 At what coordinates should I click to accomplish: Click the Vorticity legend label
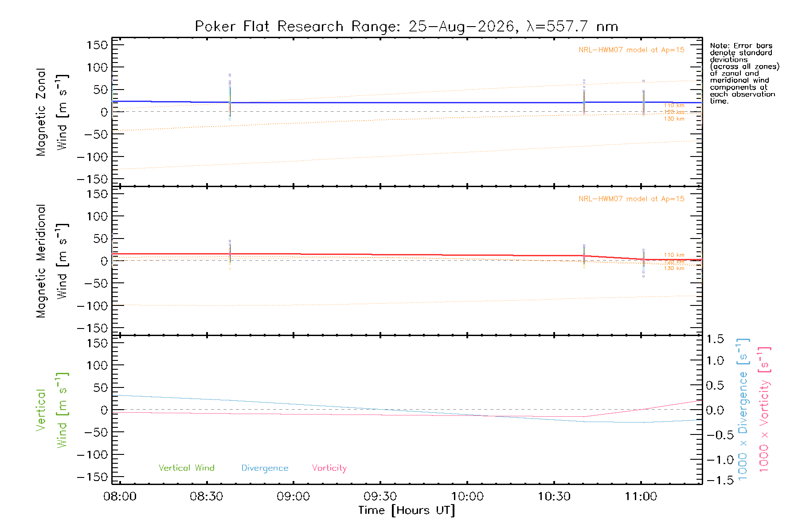point(329,468)
